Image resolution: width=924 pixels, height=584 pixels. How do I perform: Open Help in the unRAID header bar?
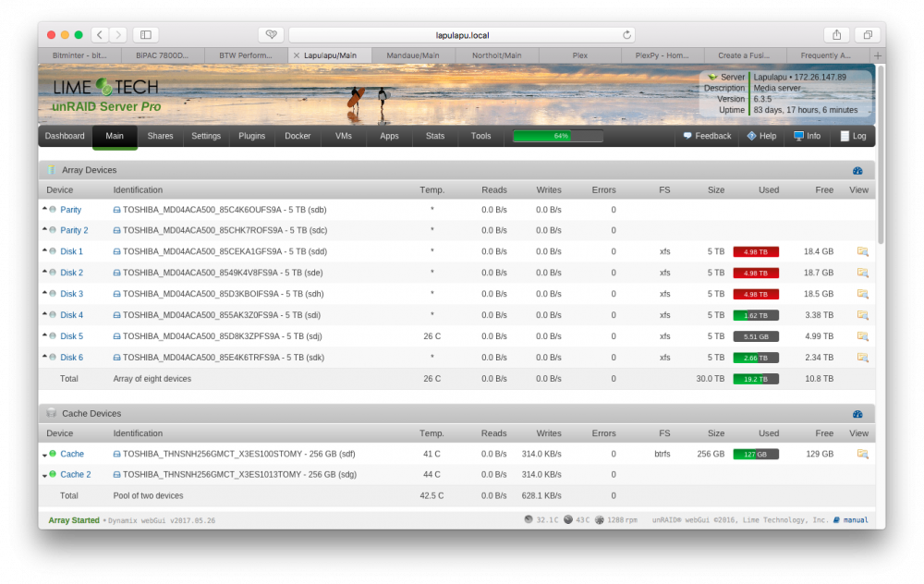point(761,136)
